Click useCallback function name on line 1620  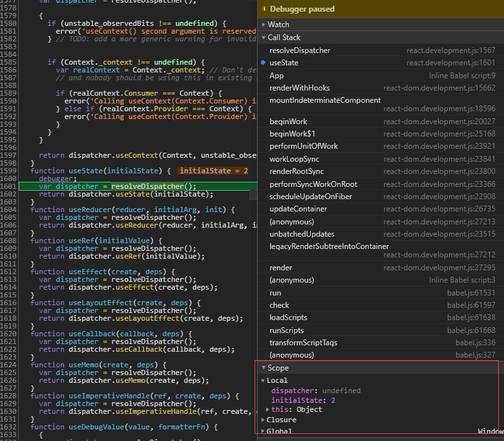point(92,334)
